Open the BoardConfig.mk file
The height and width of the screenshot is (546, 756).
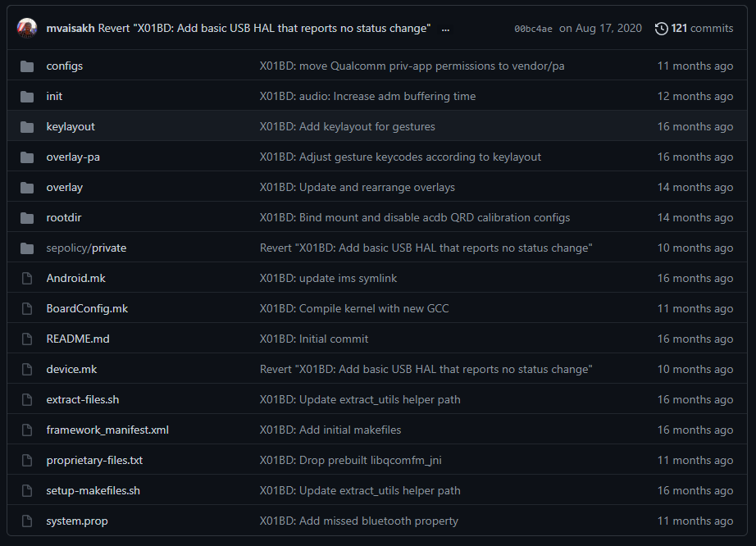(87, 309)
